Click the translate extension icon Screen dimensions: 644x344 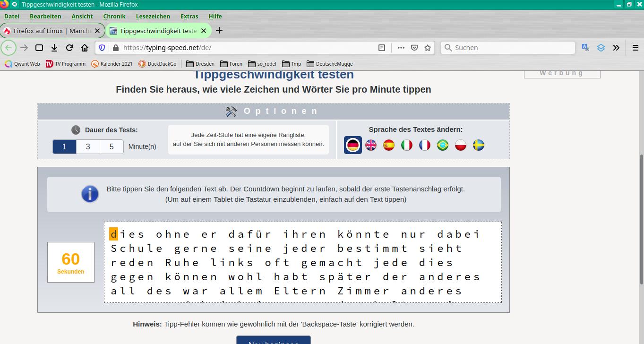click(585, 48)
